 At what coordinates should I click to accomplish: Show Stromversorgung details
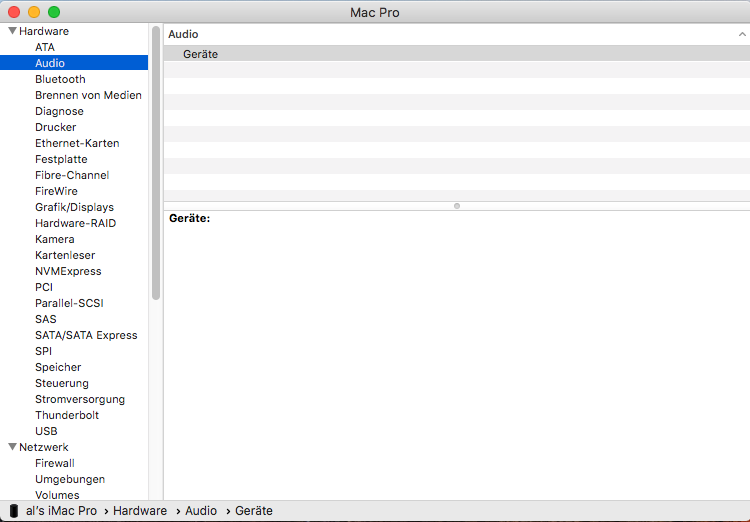tap(80, 399)
